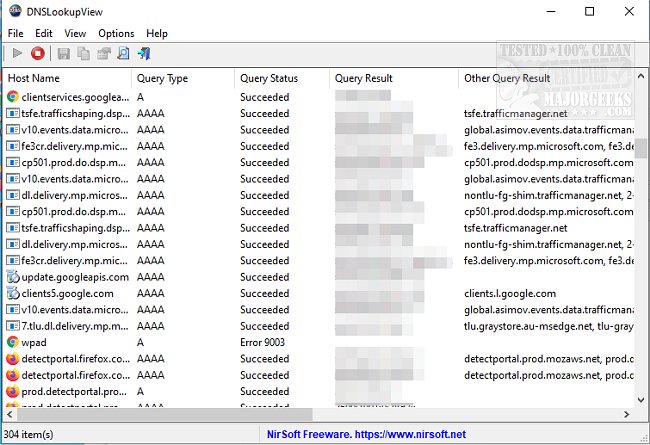The image size is (650, 445).
Task: Open the Properties toolbar icon
Action: tap(104, 53)
